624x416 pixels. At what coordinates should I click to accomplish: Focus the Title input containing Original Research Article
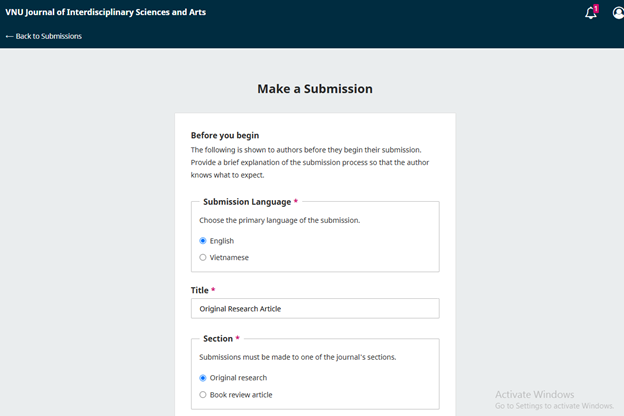point(315,309)
